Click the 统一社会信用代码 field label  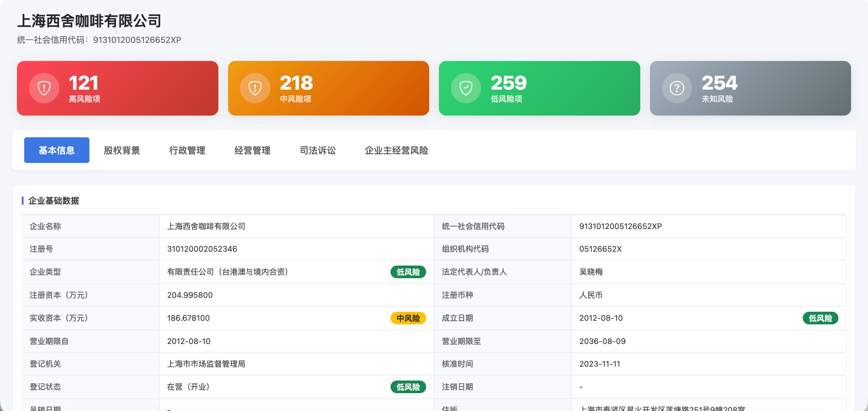coord(473,226)
